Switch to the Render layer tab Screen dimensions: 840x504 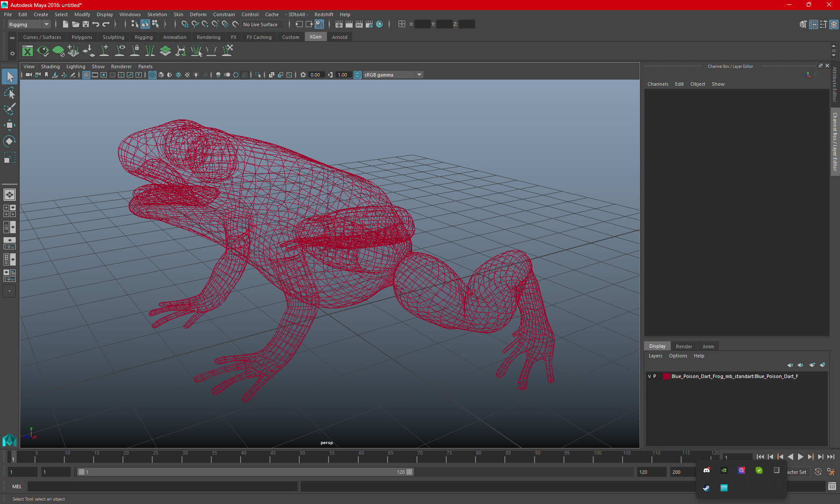684,346
